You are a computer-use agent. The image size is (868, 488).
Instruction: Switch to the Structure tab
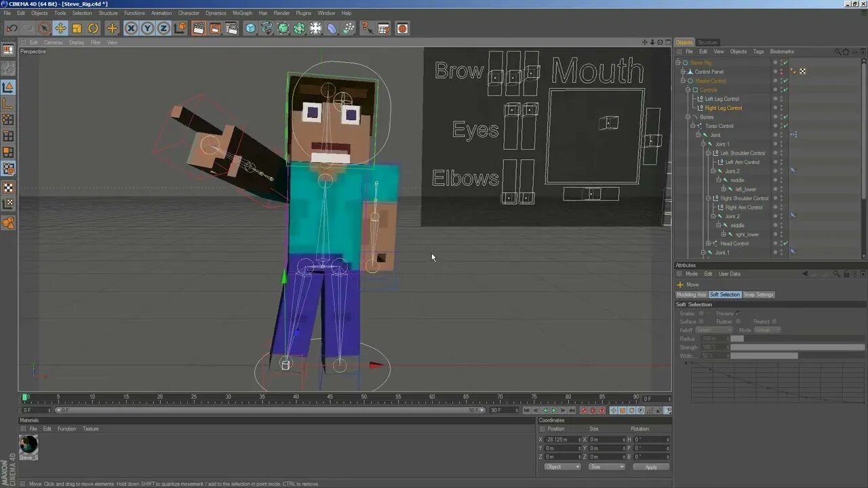pyautogui.click(x=707, y=42)
